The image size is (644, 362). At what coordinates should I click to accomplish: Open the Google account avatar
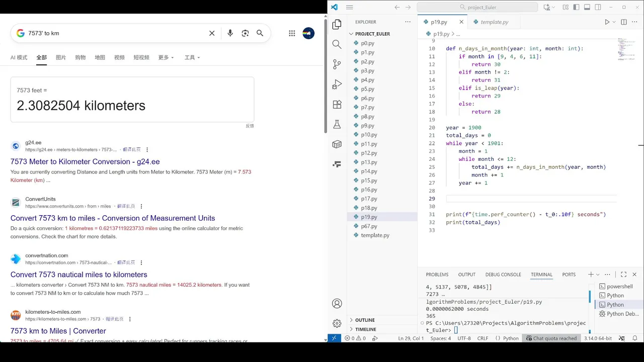(x=308, y=33)
